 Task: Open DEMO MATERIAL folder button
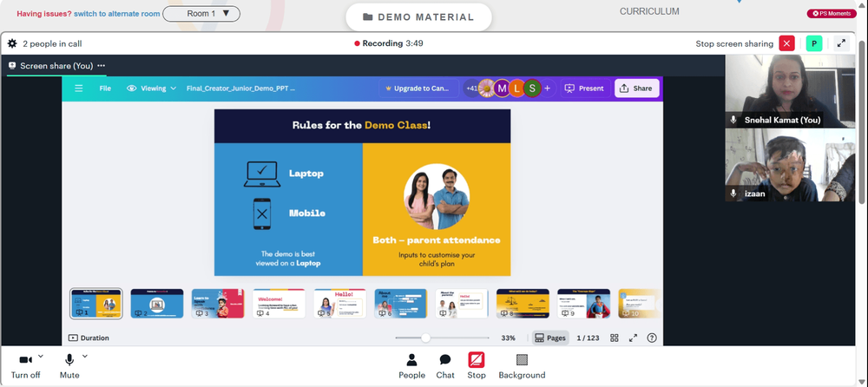point(418,17)
